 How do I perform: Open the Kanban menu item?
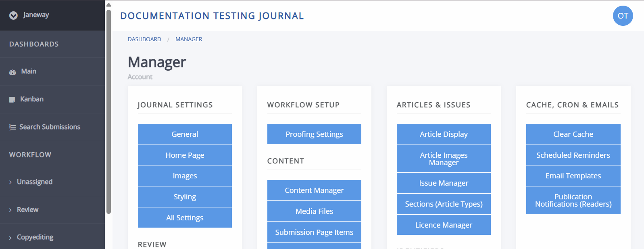click(52, 99)
